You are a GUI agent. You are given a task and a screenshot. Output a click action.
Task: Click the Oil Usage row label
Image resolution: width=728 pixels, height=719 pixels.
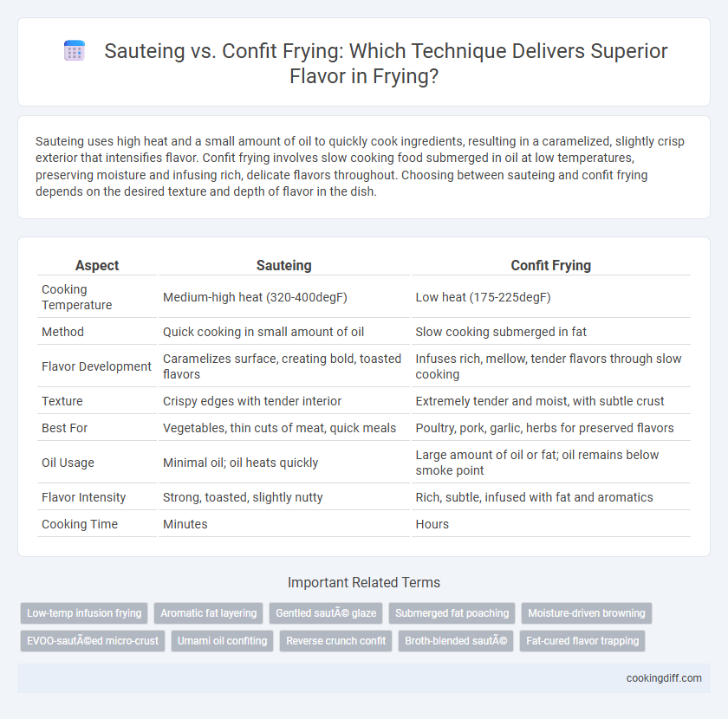coord(68,463)
